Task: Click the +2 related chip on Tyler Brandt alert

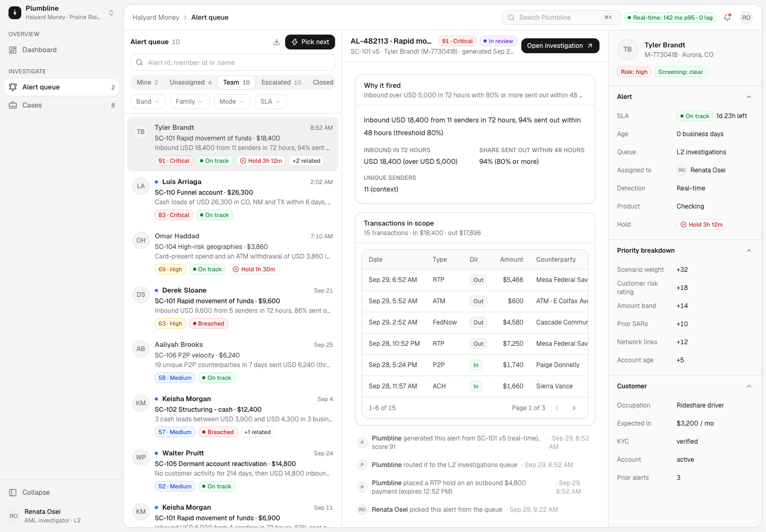Action: tap(306, 161)
